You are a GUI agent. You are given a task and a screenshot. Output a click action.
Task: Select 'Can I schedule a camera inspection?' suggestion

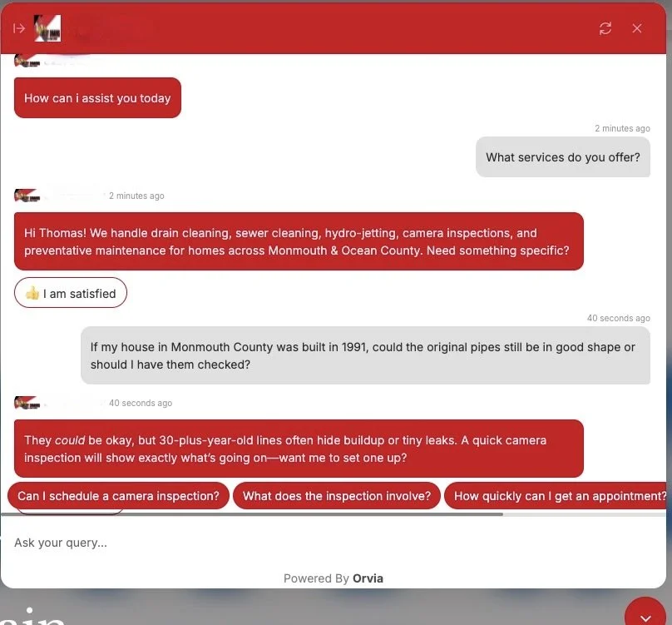click(118, 496)
